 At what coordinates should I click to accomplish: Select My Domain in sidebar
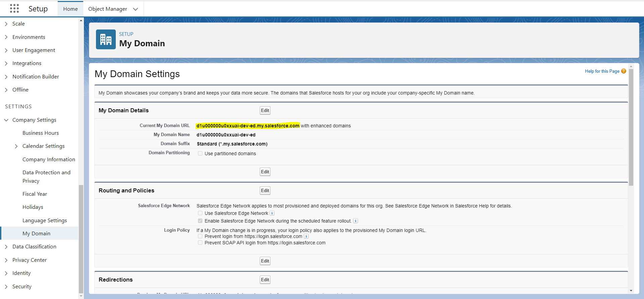40,233
